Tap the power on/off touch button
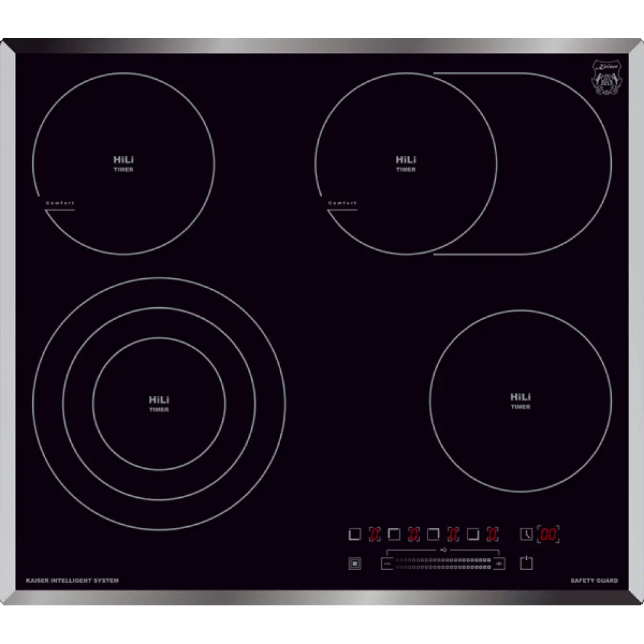 click(x=526, y=563)
